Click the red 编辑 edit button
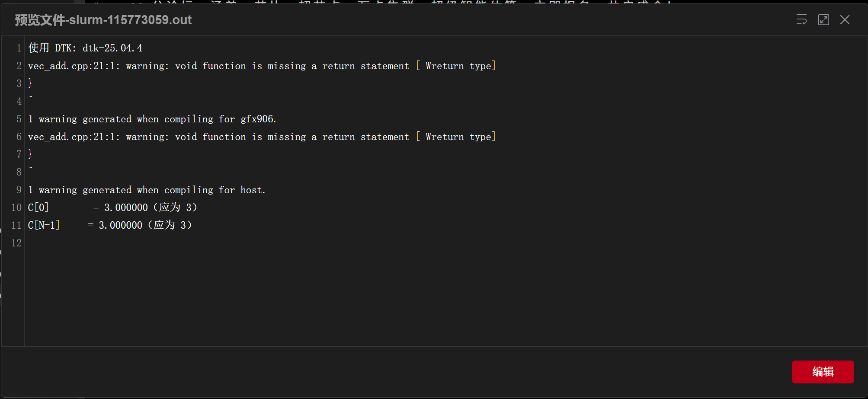868x399 pixels. (823, 372)
